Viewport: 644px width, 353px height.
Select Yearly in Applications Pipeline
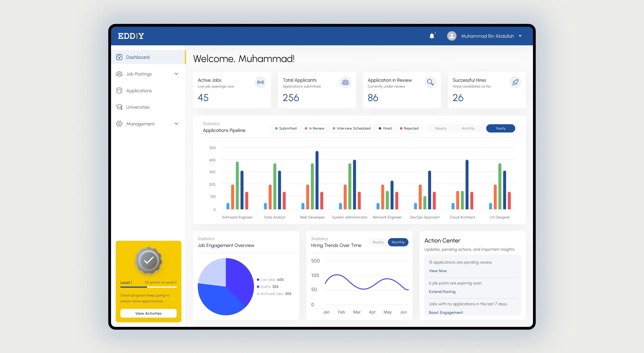(500, 128)
